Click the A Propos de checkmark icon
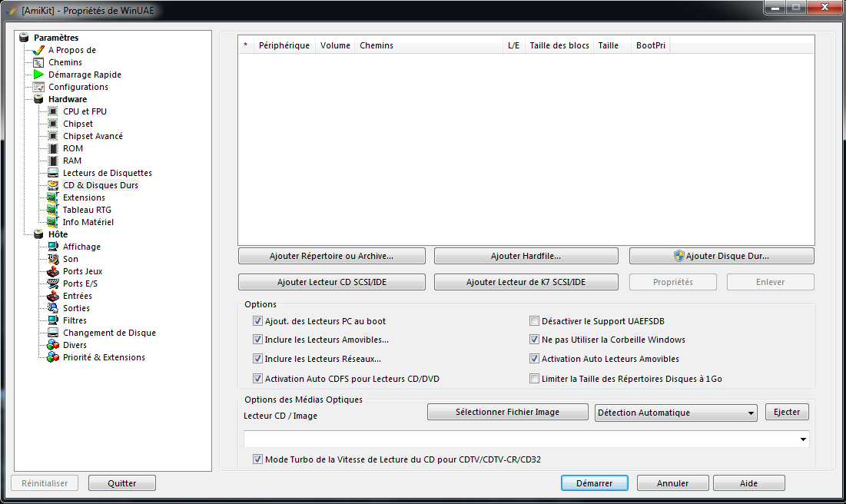 (38, 50)
